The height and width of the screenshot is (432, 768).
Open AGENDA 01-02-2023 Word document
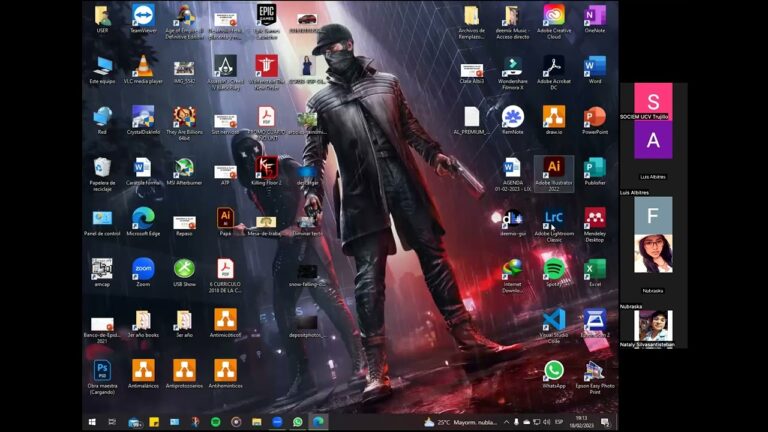[x=512, y=174]
